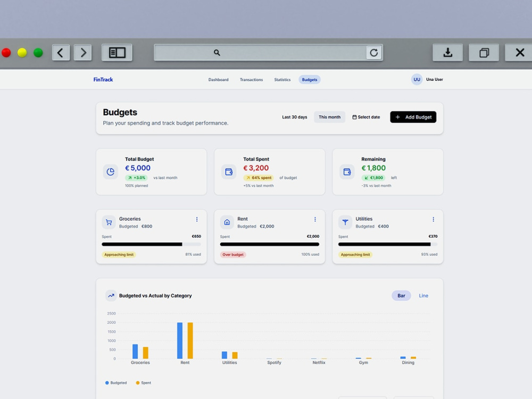532x399 pixels.
Task: Select the Last 30 days range
Action: point(295,117)
